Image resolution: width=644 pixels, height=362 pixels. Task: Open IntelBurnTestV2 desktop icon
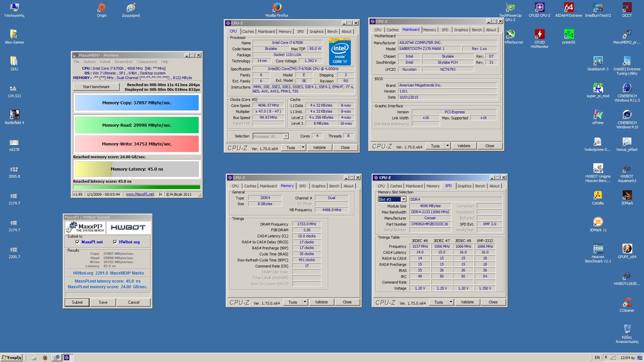coord(598,10)
